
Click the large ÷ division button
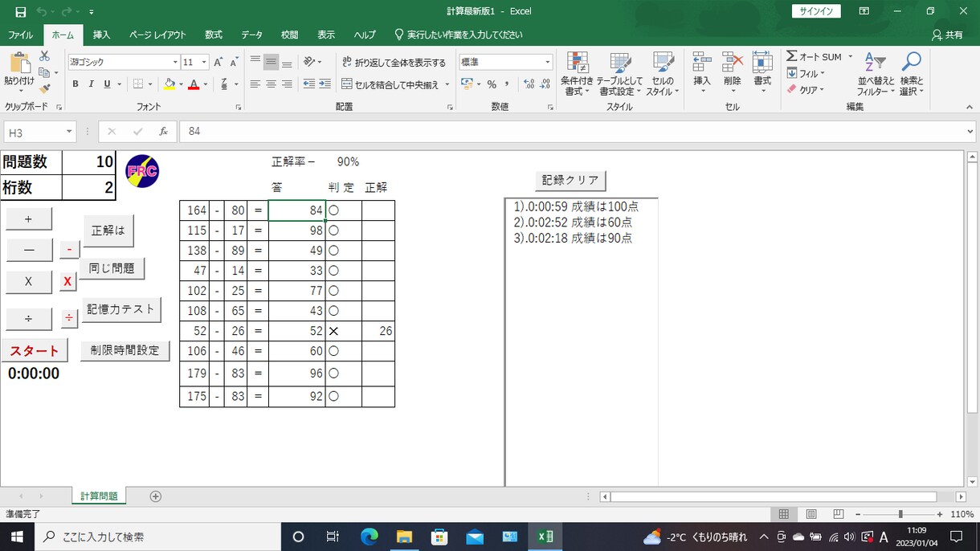point(29,319)
